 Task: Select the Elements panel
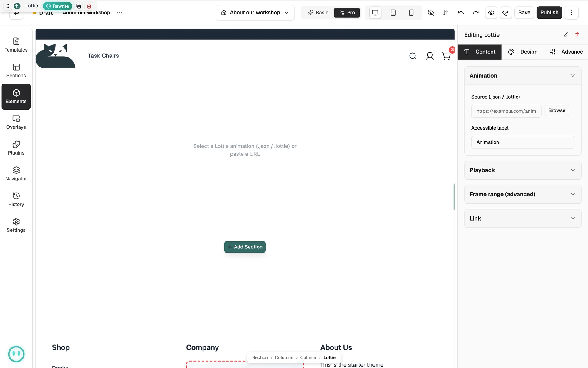tap(16, 97)
